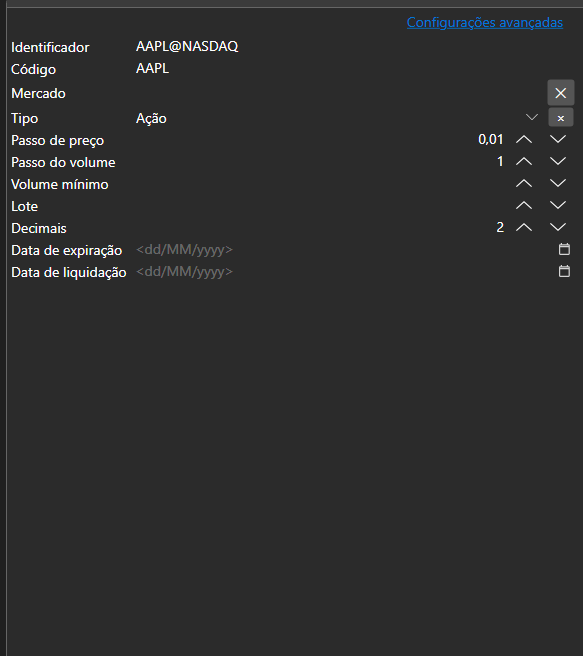This screenshot has width=583, height=656.
Task: Increase Passo do volume value
Action: [524, 161]
